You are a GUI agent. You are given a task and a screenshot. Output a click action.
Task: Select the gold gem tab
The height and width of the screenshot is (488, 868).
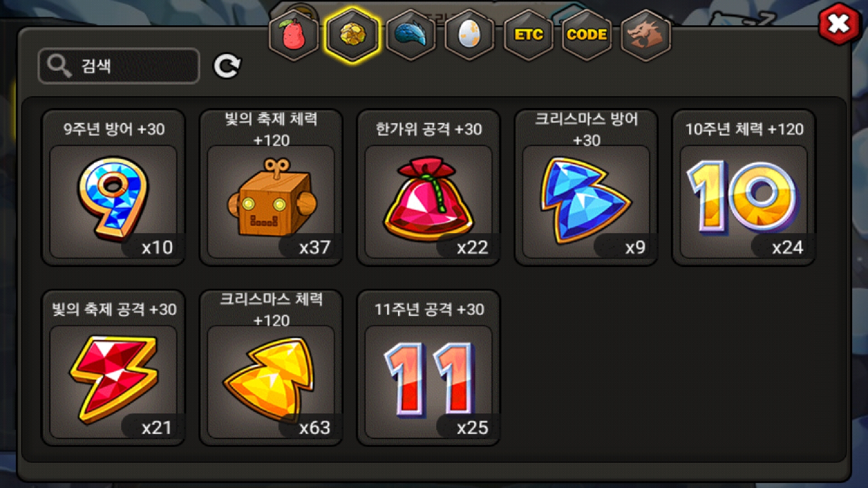352,35
